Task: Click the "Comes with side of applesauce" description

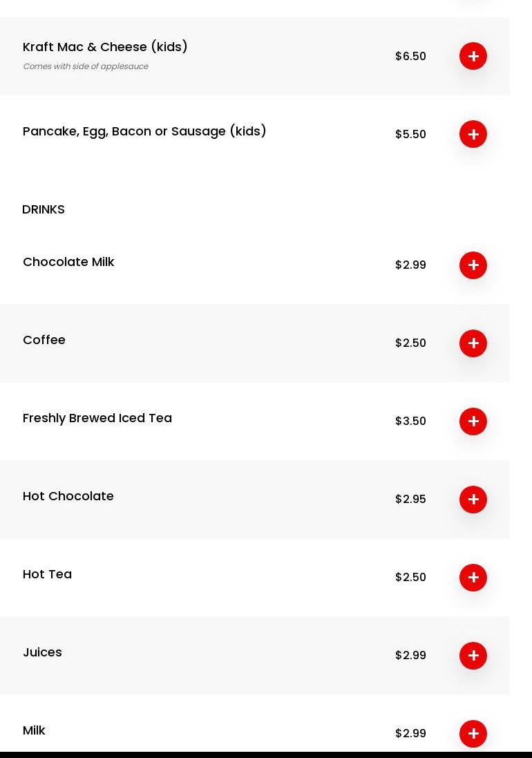Action: click(x=86, y=66)
